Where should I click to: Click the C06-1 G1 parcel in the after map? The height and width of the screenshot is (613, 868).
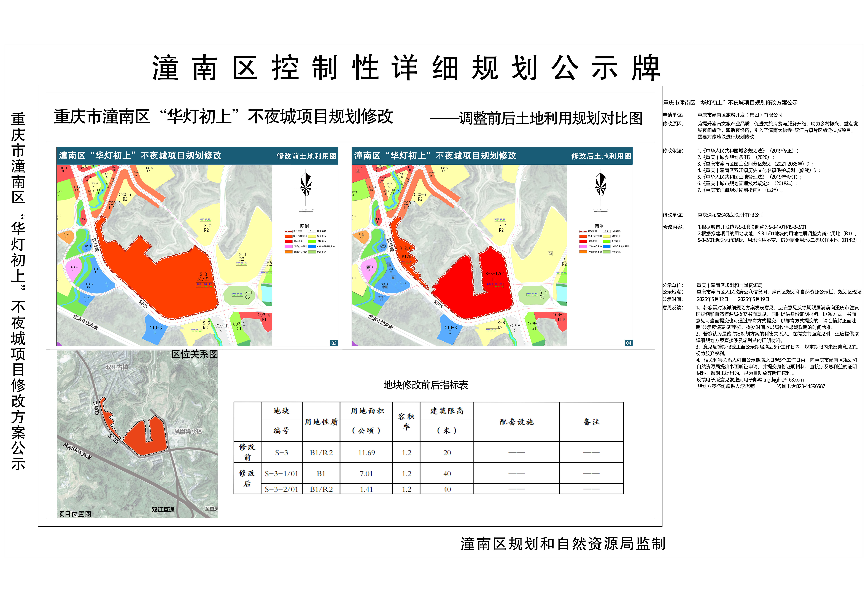(534, 327)
